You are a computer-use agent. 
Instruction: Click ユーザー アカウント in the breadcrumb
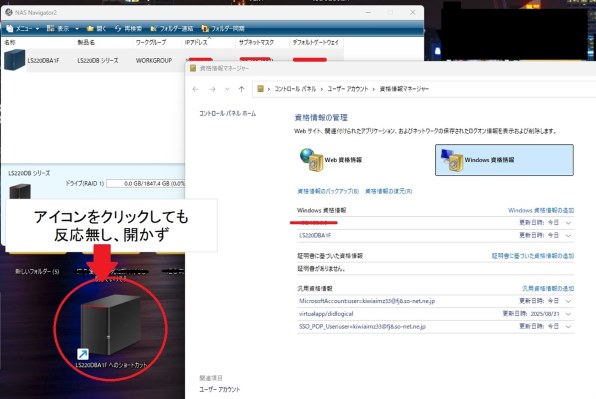click(348, 89)
